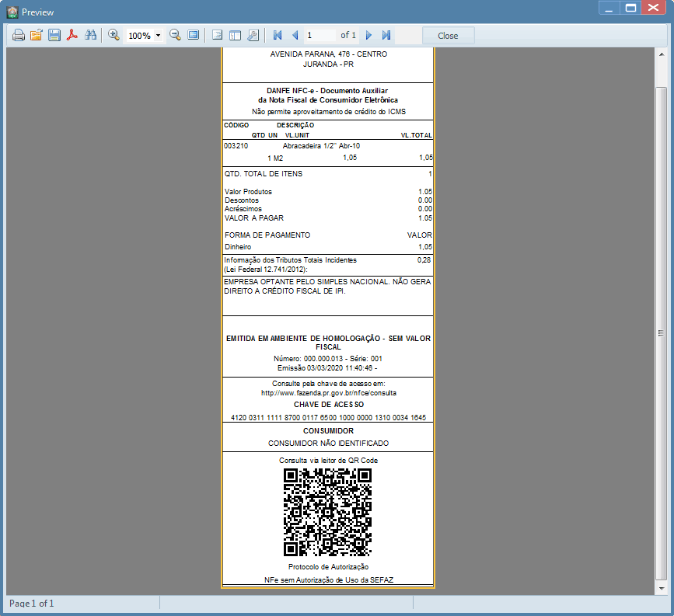Click the 'QTD. TOTAL DE ITENS' label

[264, 174]
